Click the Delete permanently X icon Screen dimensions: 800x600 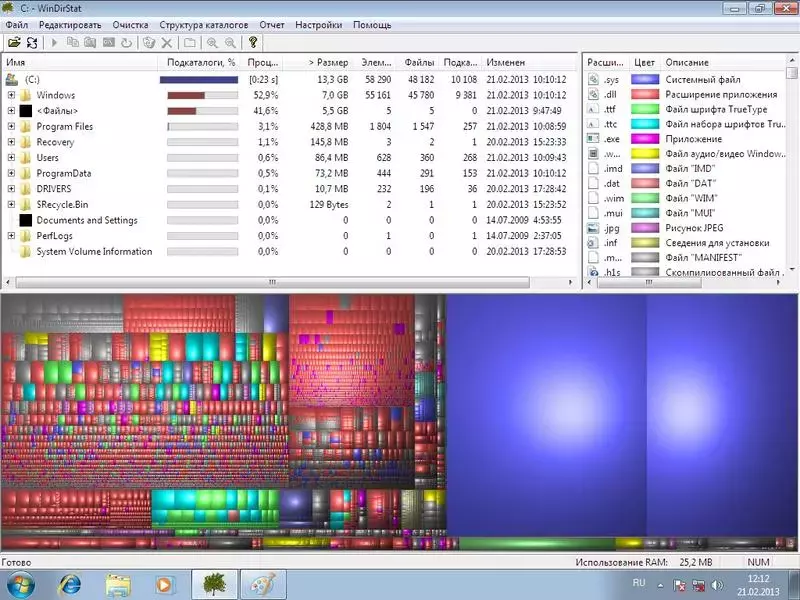pyautogui.click(x=167, y=42)
